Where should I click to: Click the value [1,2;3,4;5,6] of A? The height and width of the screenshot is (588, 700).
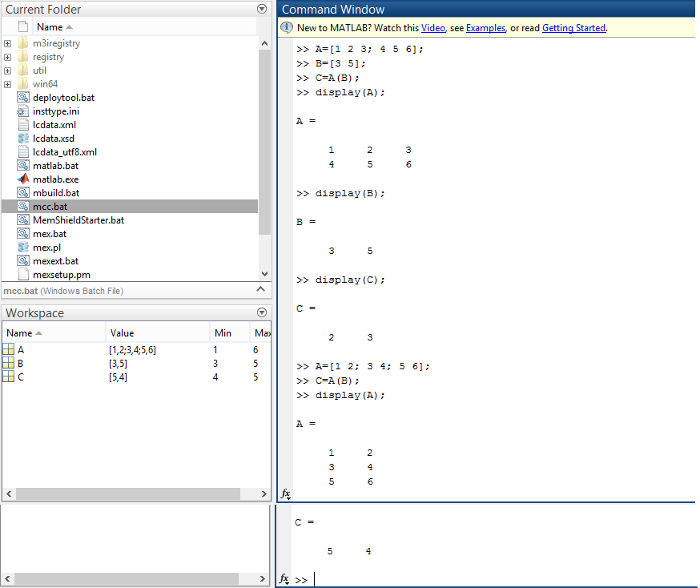[x=133, y=350]
